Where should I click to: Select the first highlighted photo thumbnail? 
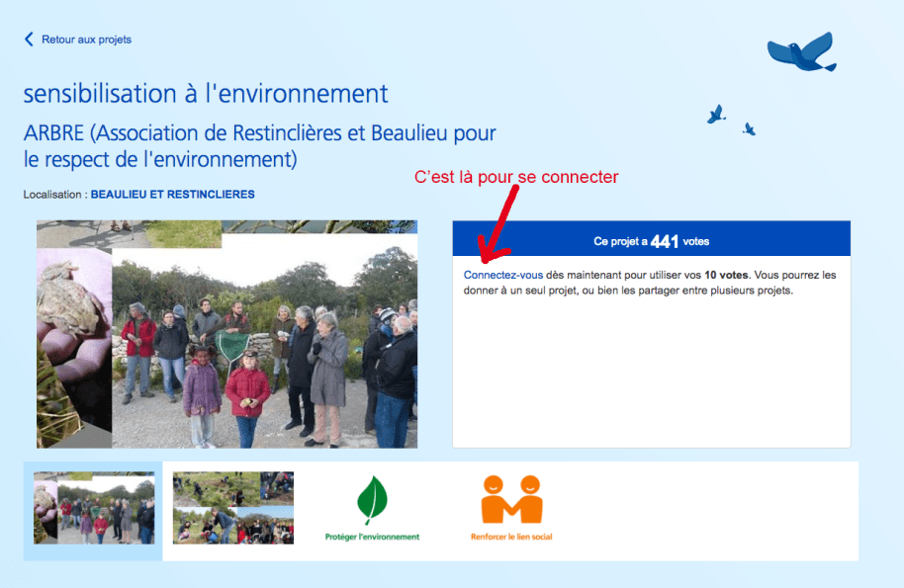click(93, 508)
